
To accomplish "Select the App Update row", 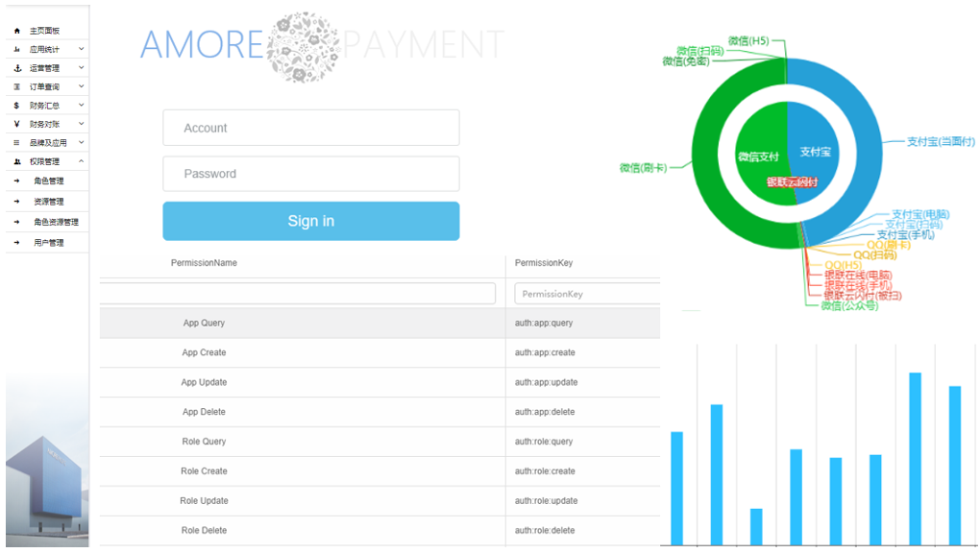I will pos(380,382).
